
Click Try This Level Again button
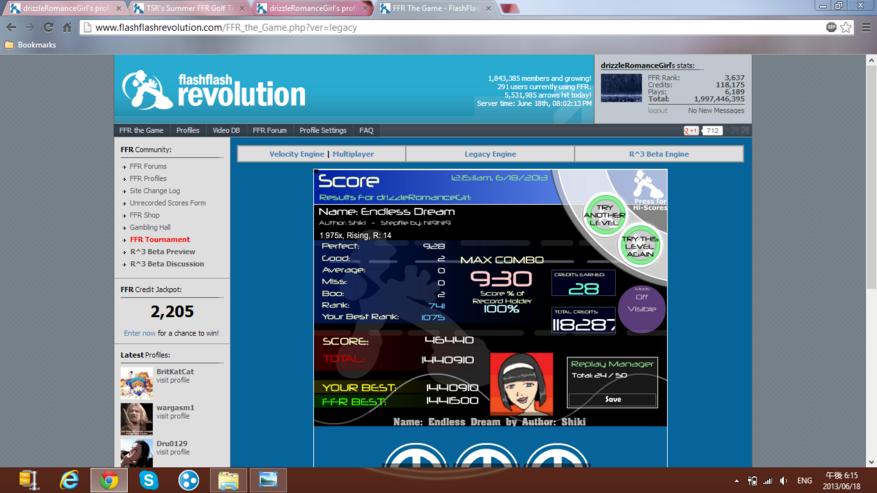click(x=640, y=246)
